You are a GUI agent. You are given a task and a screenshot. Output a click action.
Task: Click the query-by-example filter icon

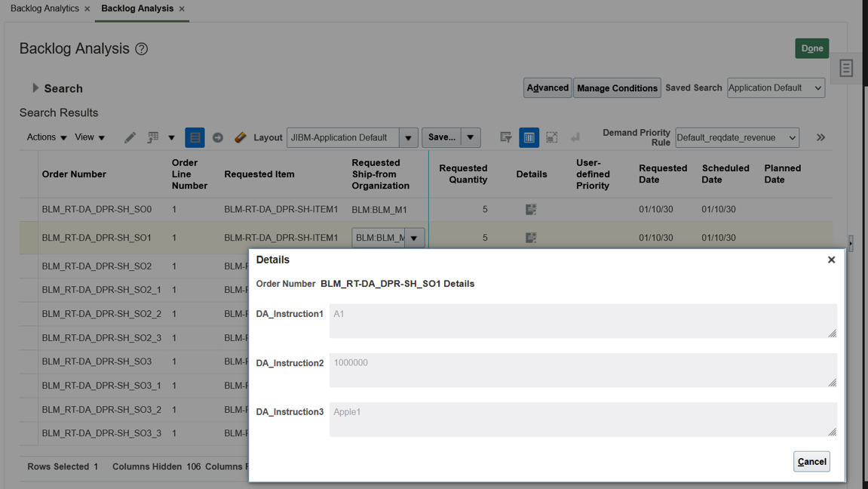point(505,137)
